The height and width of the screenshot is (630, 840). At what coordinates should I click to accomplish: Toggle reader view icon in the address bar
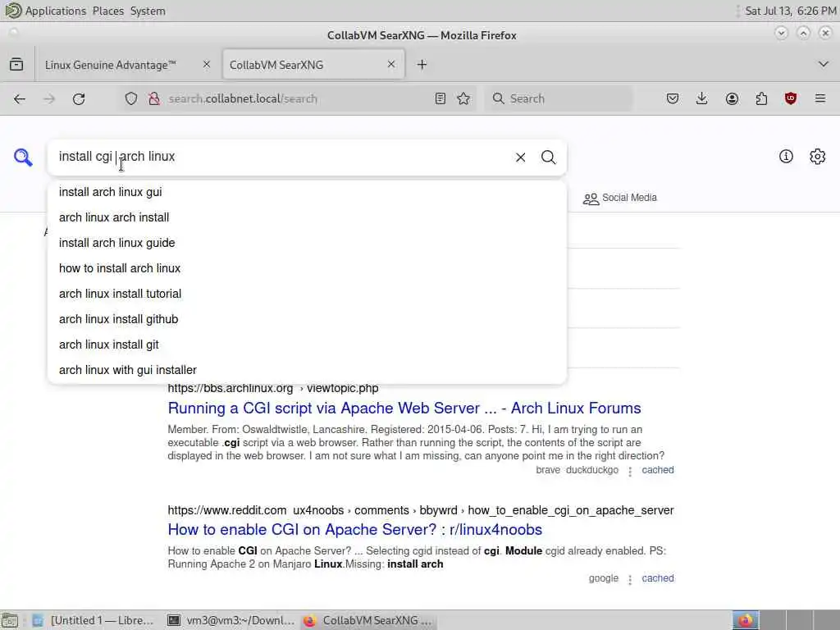click(x=441, y=98)
